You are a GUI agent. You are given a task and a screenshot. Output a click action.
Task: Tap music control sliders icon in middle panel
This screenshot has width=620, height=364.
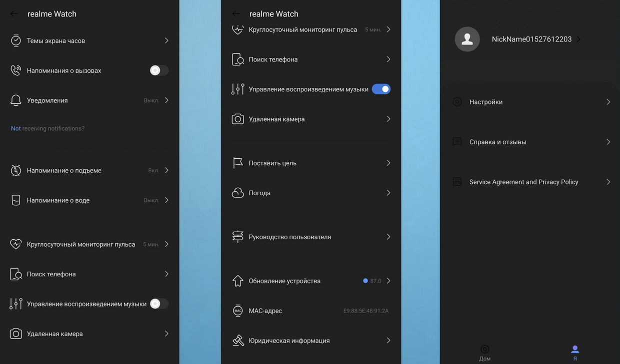click(x=238, y=89)
